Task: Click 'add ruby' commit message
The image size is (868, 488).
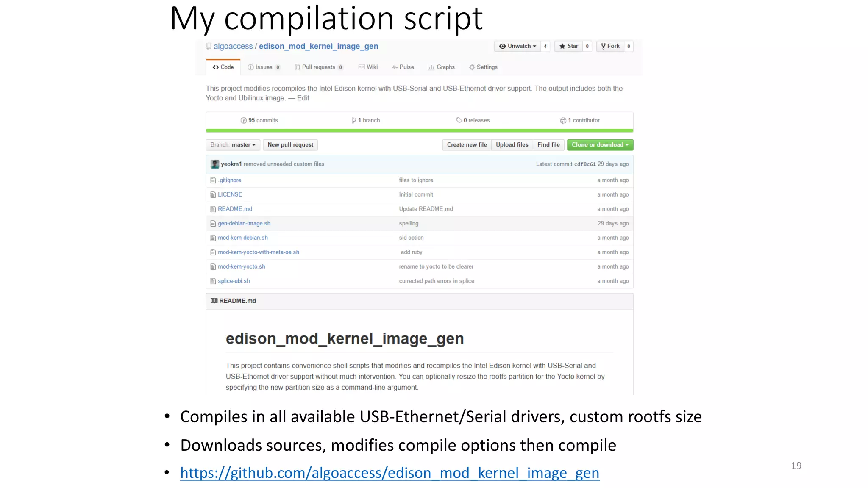Action: pyautogui.click(x=412, y=252)
